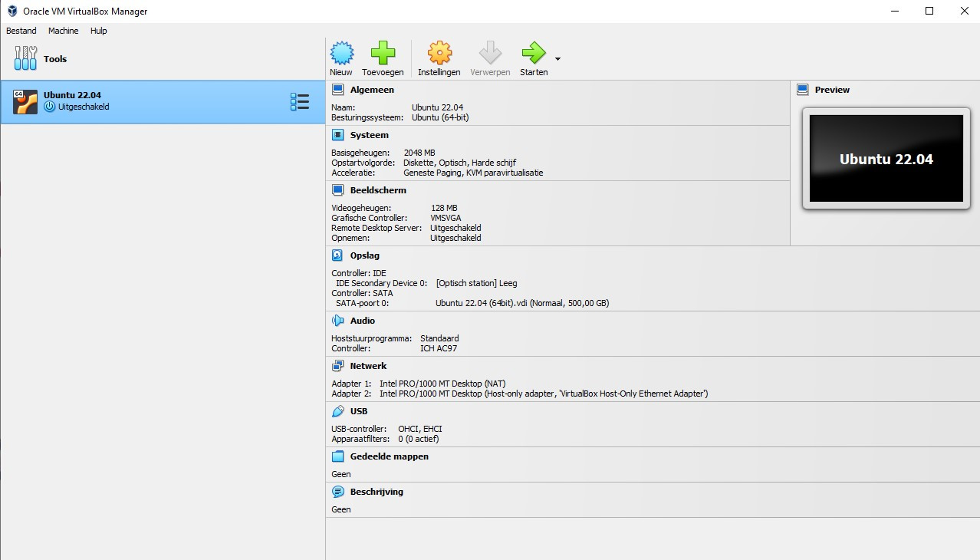Viewport: 980px width, 560px height.
Task: Maximize the VirtualBox Manager window
Action: (929, 11)
